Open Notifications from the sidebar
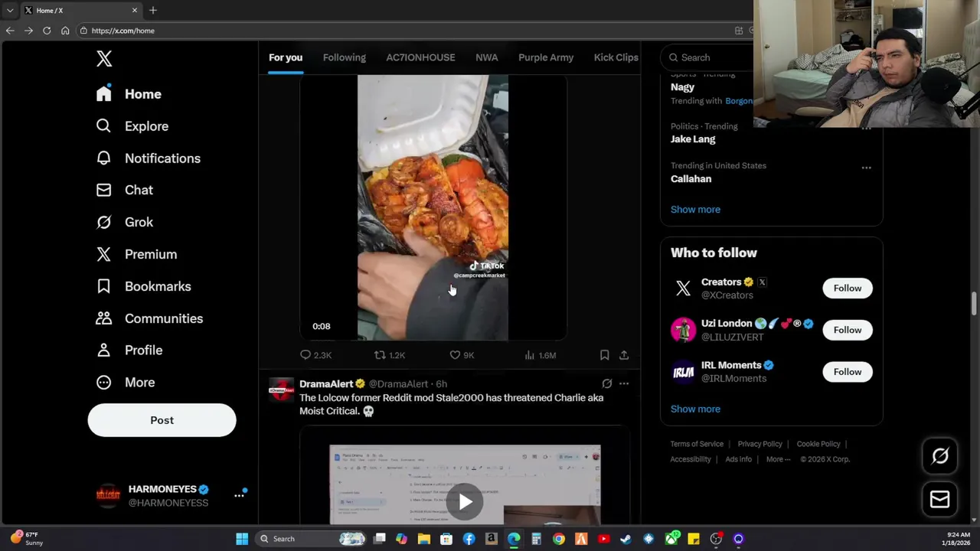This screenshot has width=980, height=551. click(x=148, y=158)
